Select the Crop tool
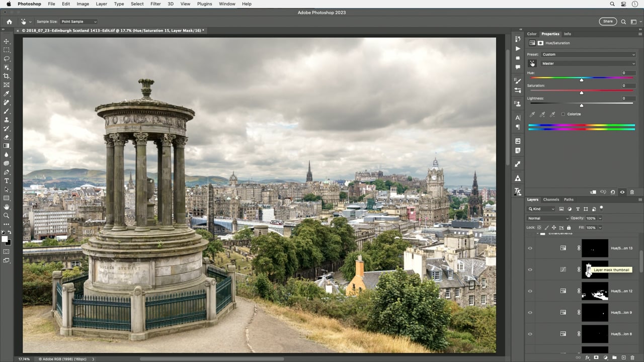The width and height of the screenshot is (644, 362). tap(7, 76)
